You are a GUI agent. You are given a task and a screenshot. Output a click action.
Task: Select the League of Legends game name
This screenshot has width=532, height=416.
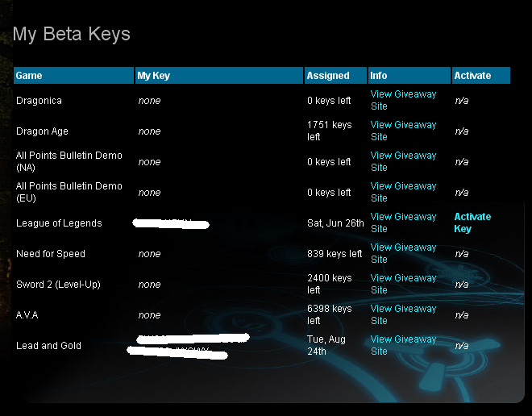[x=59, y=223]
